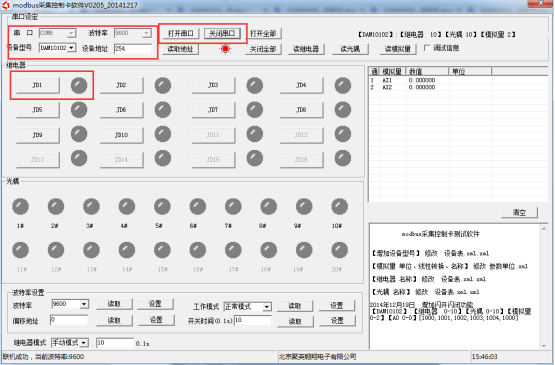Click the JD1 relay indicator light
The width and height of the screenshot is (555, 365).
point(79,85)
